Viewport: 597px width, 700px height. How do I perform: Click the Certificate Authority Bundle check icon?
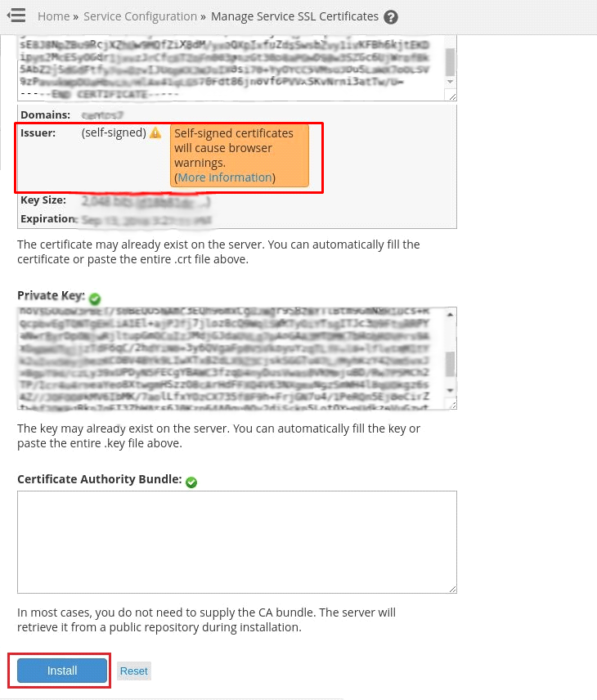coord(191,482)
